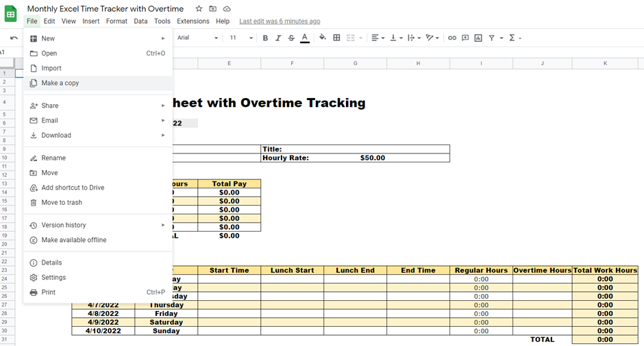The image size is (644, 346).
Task: Insert a link via toolbar icon
Action: pos(451,38)
